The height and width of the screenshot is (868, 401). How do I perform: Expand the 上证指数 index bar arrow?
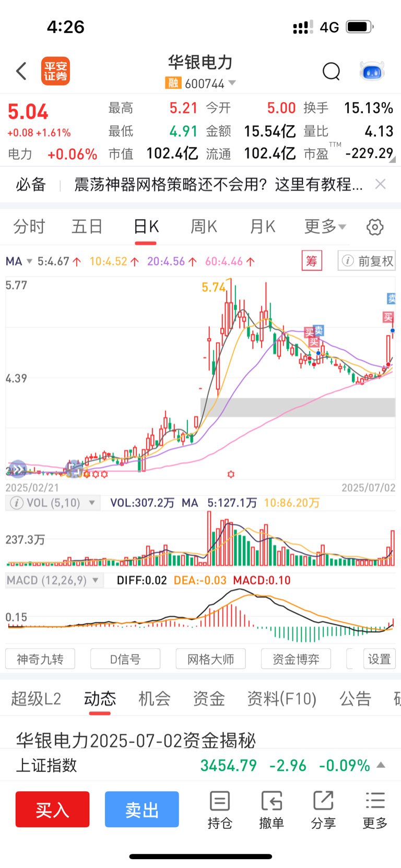pos(381,765)
